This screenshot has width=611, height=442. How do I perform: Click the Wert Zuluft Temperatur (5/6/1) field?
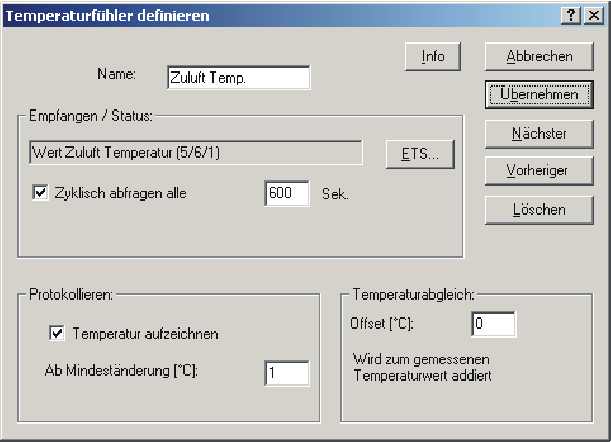coord(196,153)
